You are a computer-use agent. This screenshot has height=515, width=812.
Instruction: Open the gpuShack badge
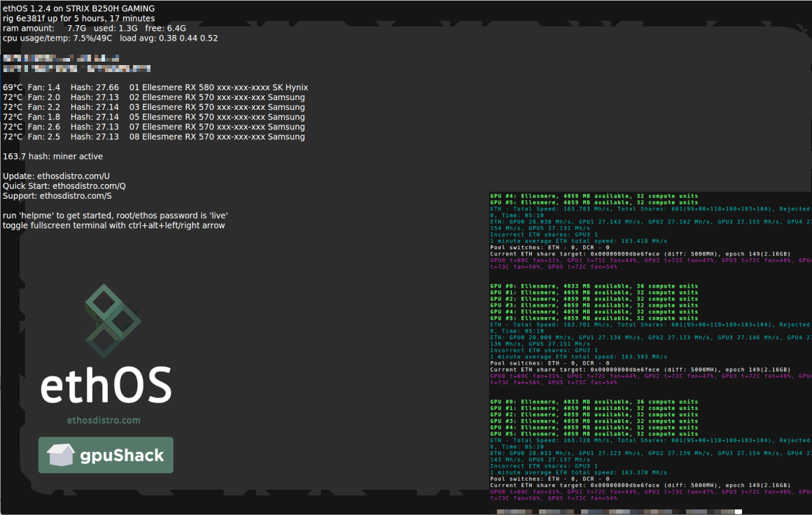coord(106,455)
